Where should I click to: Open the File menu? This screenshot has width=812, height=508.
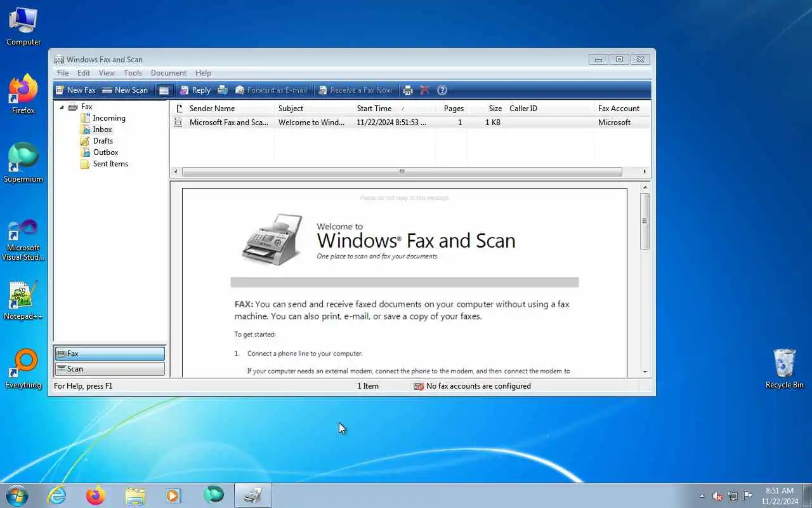click(63, 73)
